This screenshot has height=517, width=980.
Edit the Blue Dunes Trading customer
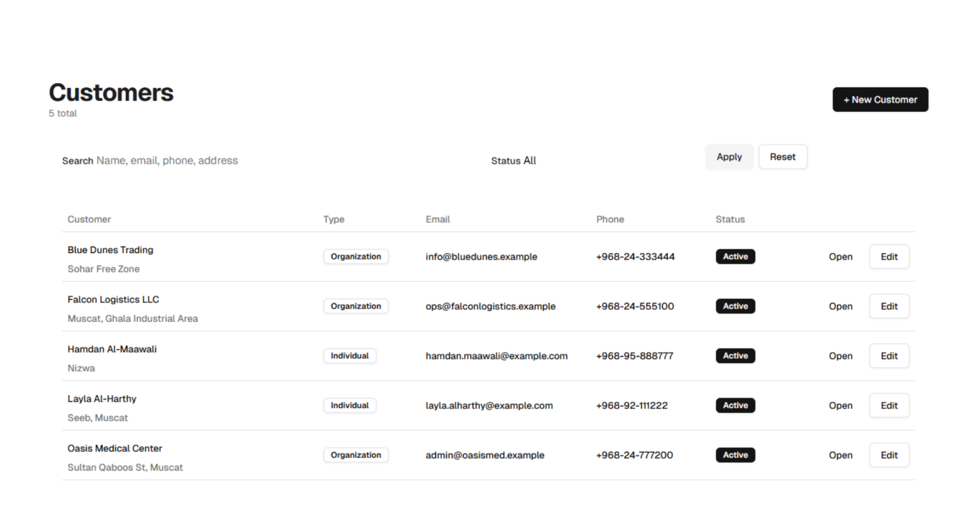pos(889,257)
